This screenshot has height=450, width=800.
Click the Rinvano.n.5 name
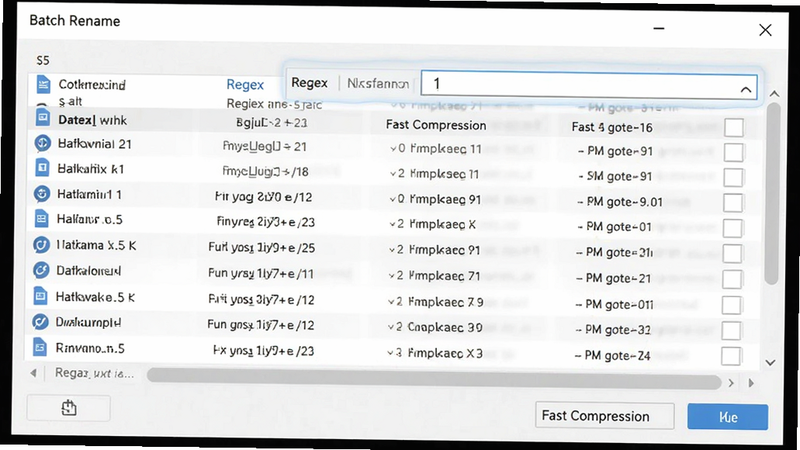tap(90, 348)
